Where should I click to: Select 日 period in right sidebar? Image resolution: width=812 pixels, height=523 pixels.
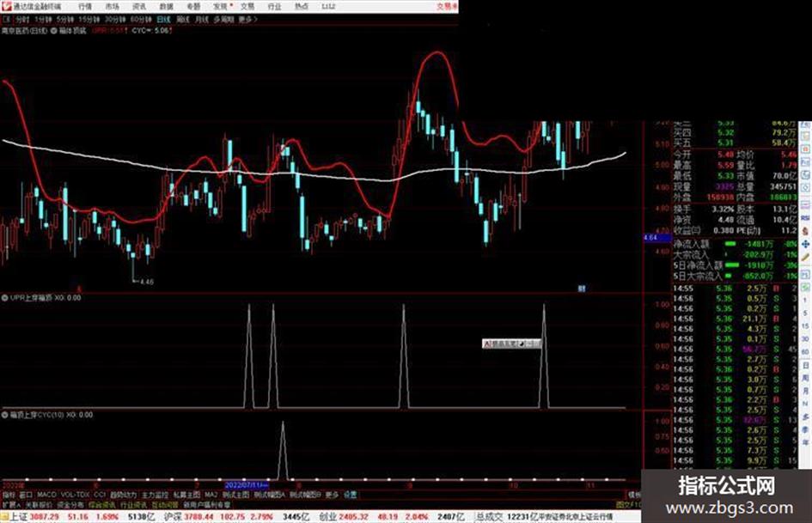tap(805, 365)
